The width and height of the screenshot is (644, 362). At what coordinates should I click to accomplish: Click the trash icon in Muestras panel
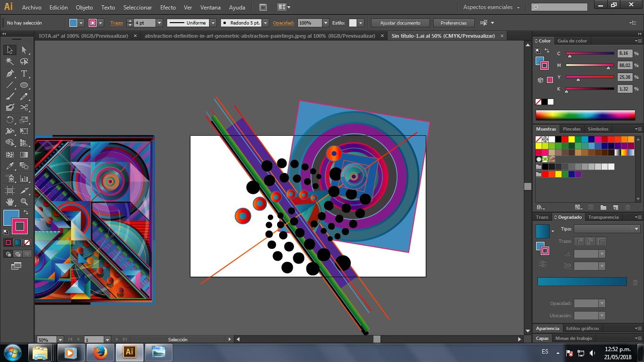627,207
